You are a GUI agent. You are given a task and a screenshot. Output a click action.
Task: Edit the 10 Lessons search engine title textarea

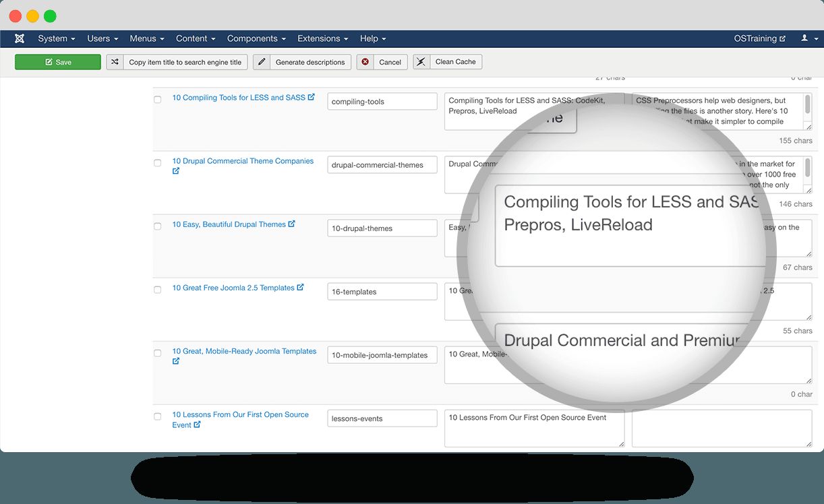[534, 428]
